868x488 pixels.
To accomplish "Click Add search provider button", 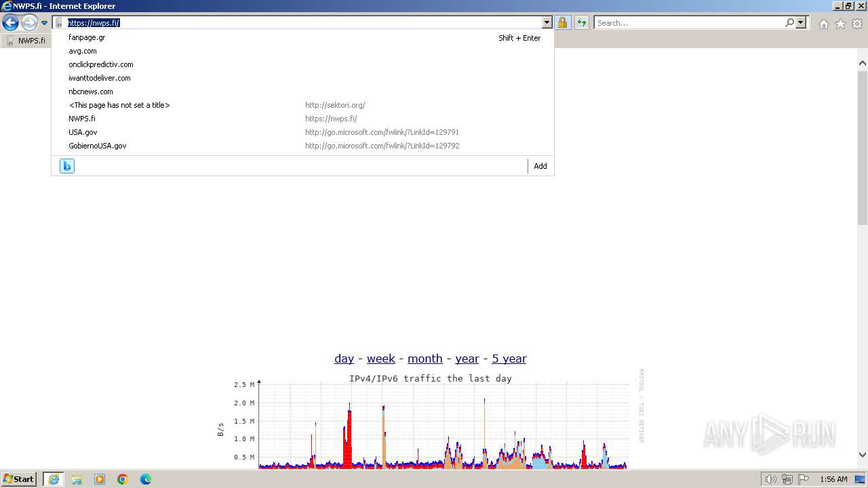I will tap(540, 166).
